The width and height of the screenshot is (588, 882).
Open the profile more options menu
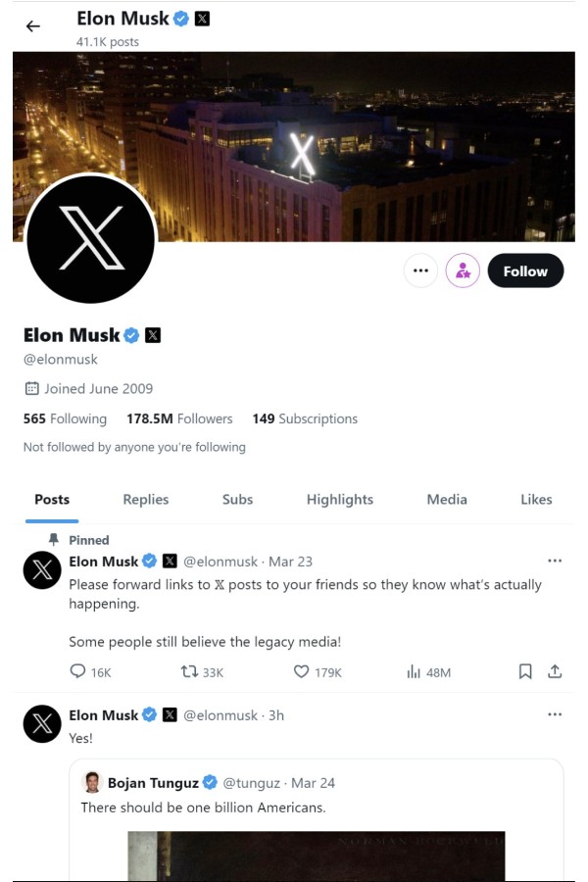(x=420, y=270)
